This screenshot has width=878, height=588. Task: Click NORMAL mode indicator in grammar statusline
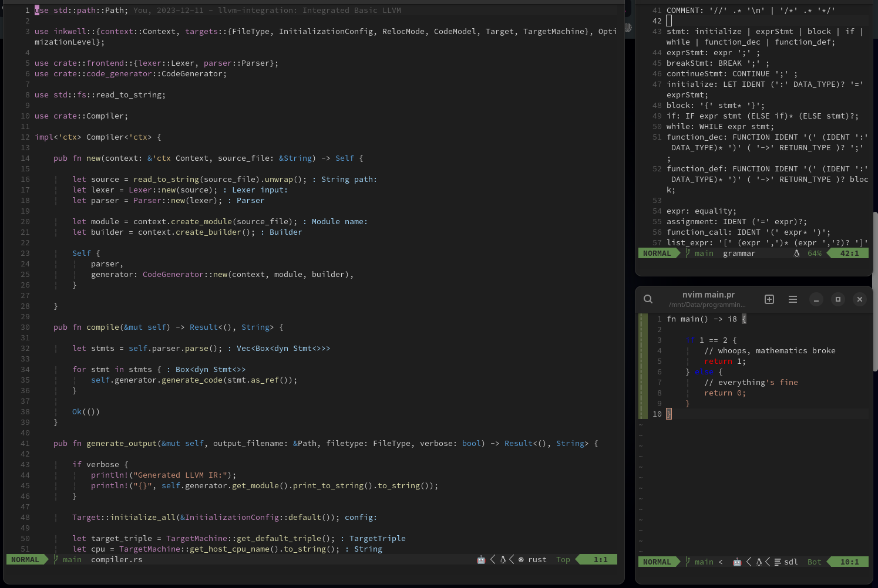tap(657, 254)
